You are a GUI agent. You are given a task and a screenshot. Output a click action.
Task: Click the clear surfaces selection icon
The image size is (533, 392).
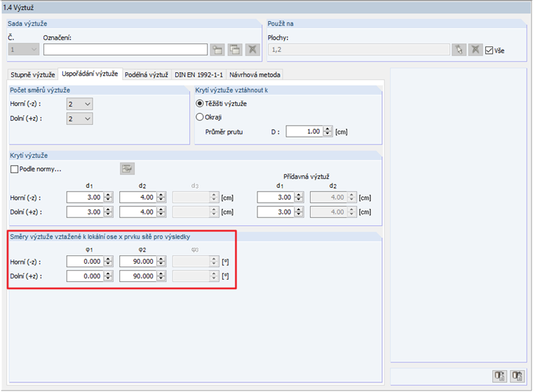pos(475,50)
